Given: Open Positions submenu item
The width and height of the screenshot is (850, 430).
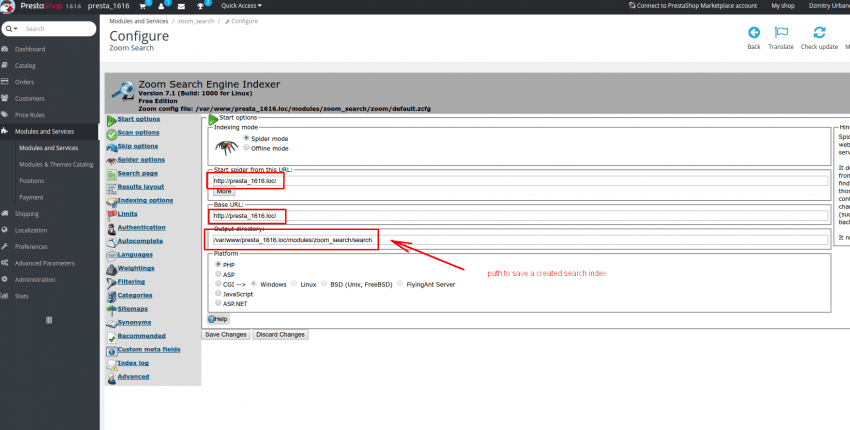Looking at the screenshot, I should [x=31, y=181].
